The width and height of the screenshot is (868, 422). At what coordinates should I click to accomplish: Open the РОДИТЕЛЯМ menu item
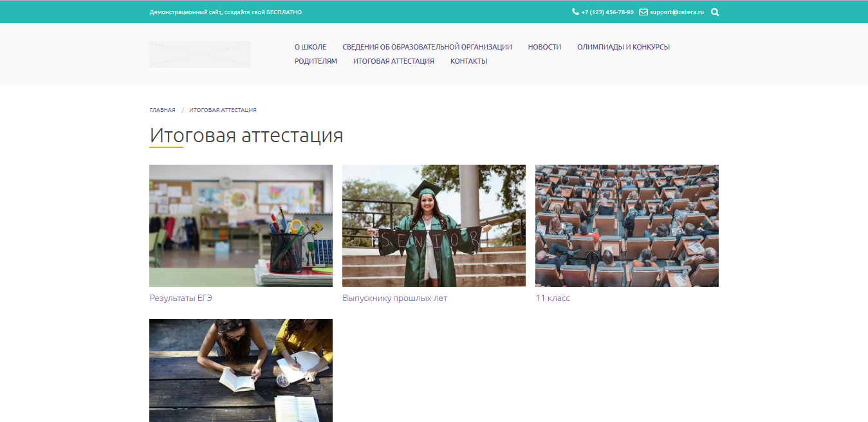pyautogui.click(x=315, y=60)
